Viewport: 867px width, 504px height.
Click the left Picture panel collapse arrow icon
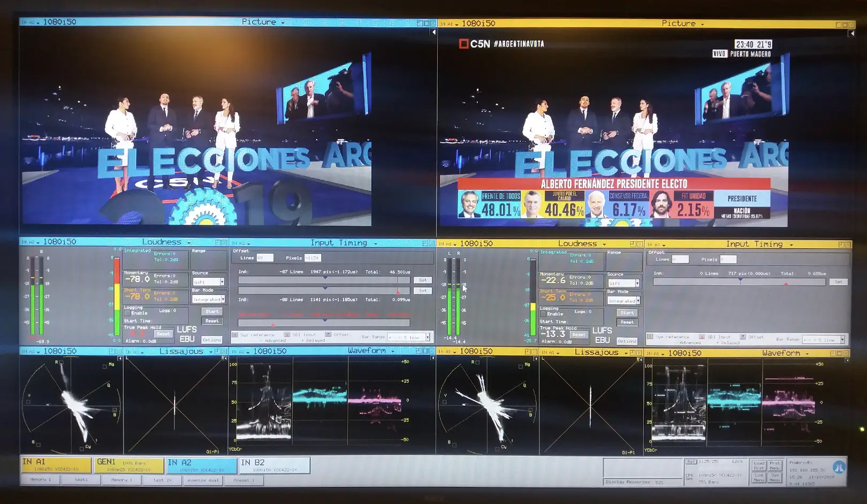(x=433, y=32)
